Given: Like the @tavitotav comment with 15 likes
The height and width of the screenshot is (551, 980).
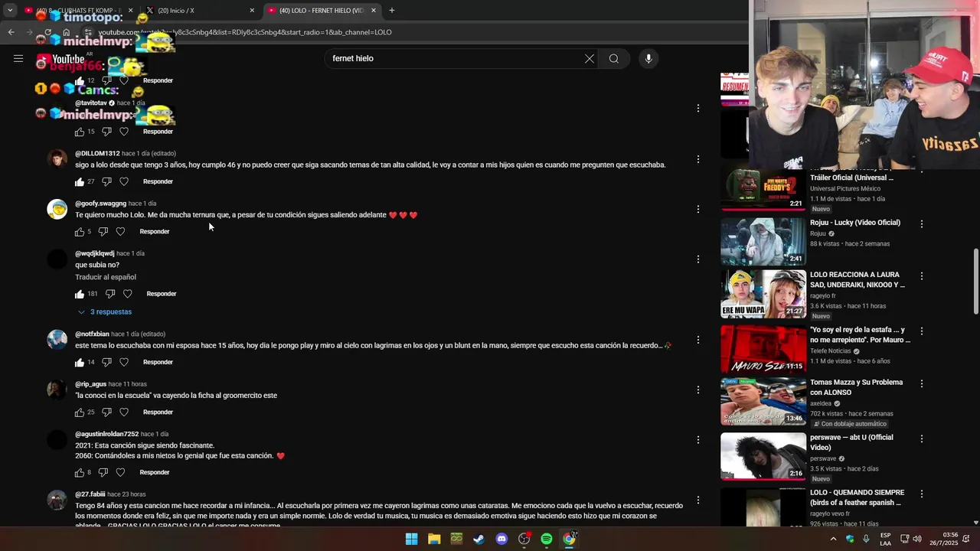Looking at the screenshot, I should (x=80, y=132).
